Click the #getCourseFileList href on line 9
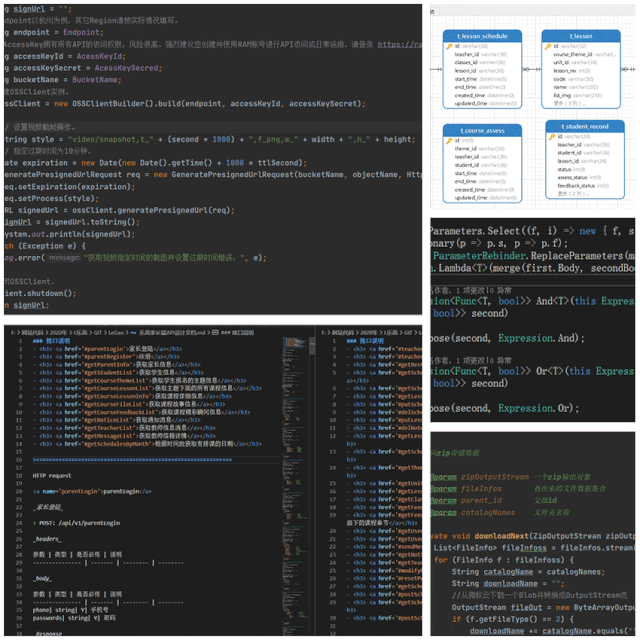The width and height of the screenshot is (640, 640). click(x=114, y=404)
